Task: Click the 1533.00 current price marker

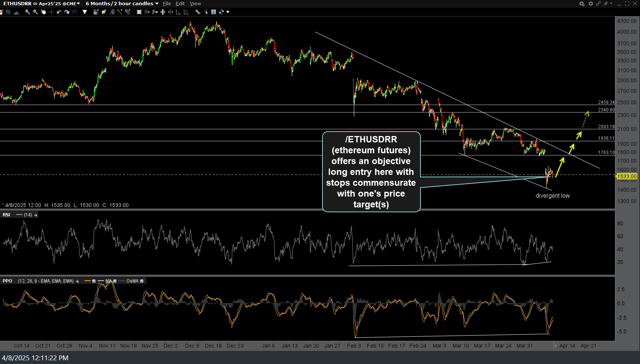Action: 627,176
